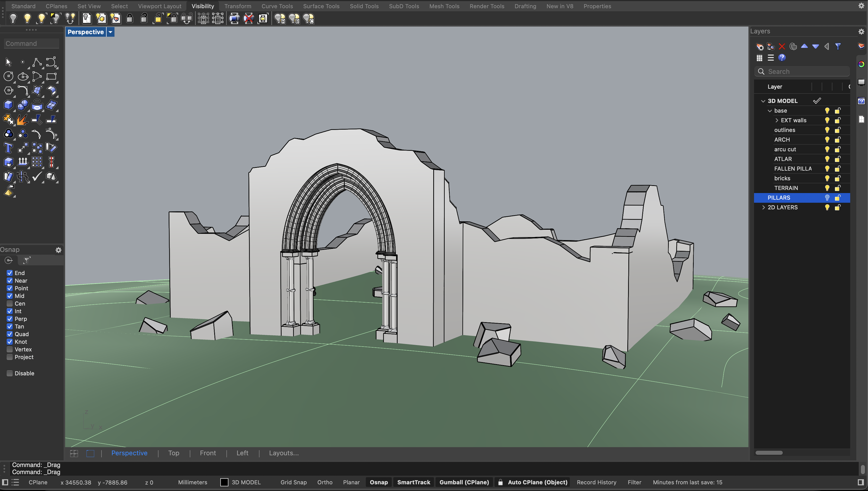
Task: Toggle Grid Snap in status bar
Action: click(293, 482)
